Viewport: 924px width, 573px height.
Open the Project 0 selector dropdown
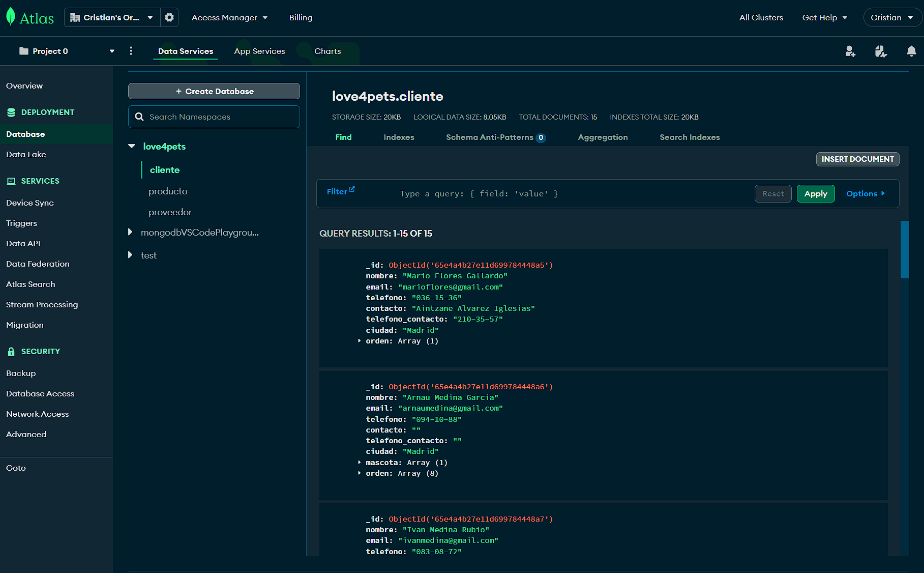[66, 51]
